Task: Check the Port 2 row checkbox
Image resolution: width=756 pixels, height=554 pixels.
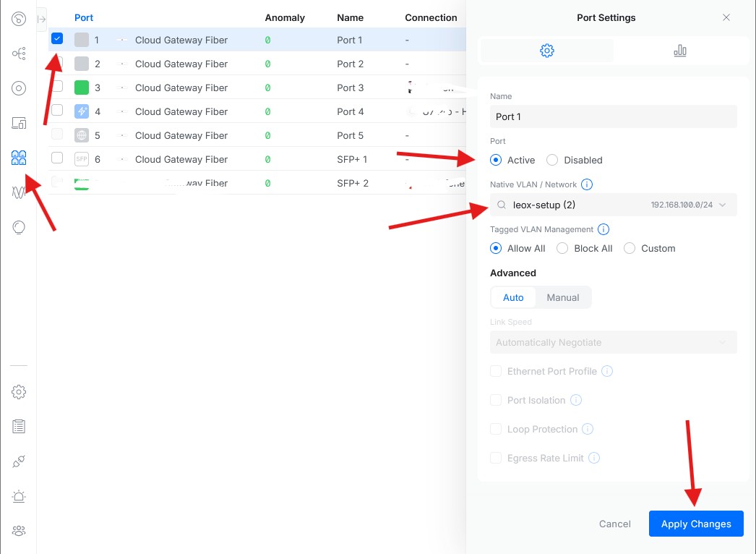Action: (x=57, y=63)
